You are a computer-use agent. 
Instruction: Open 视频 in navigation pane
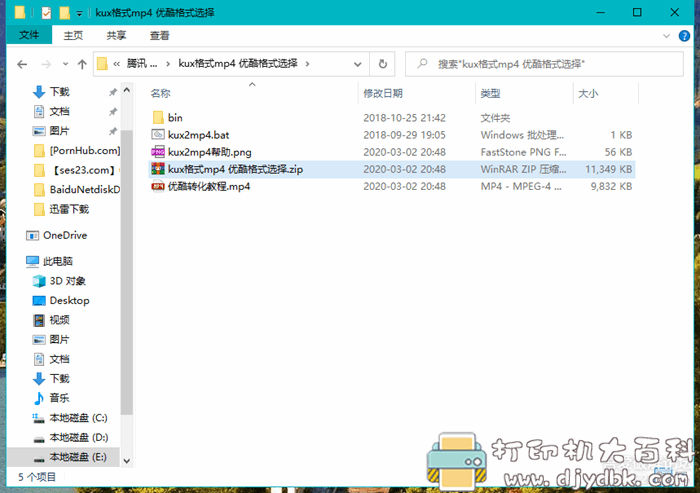tap(59, 320)
